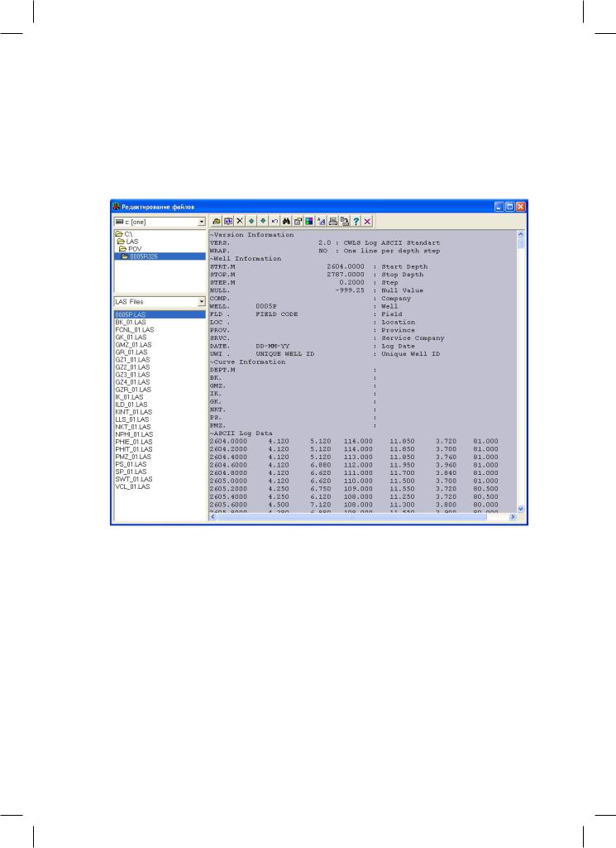Select file GZ4_01.LAS
This screenshot has width=616, height=848.
(x=132, y=382)
